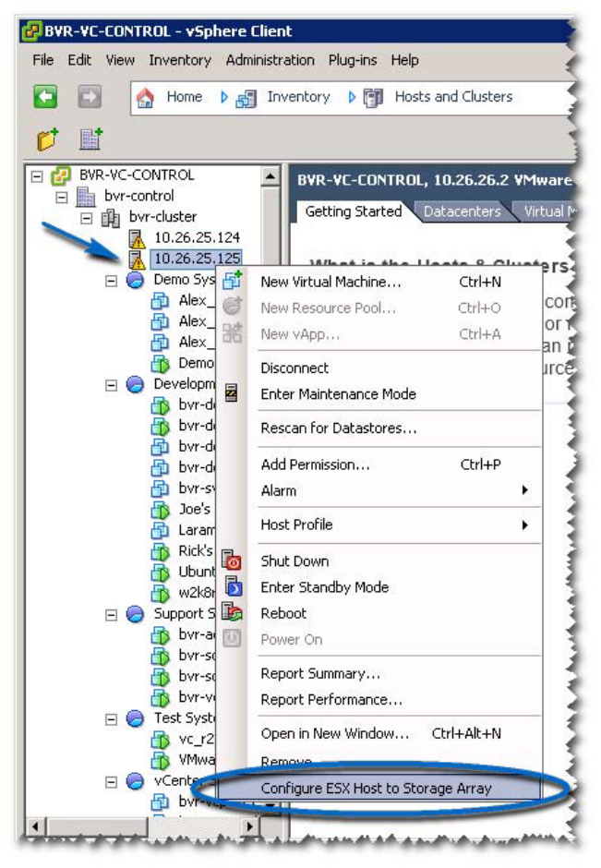Click the bvr-control datacenter icon
Screen dimensions: 601x868
(85, 197)
